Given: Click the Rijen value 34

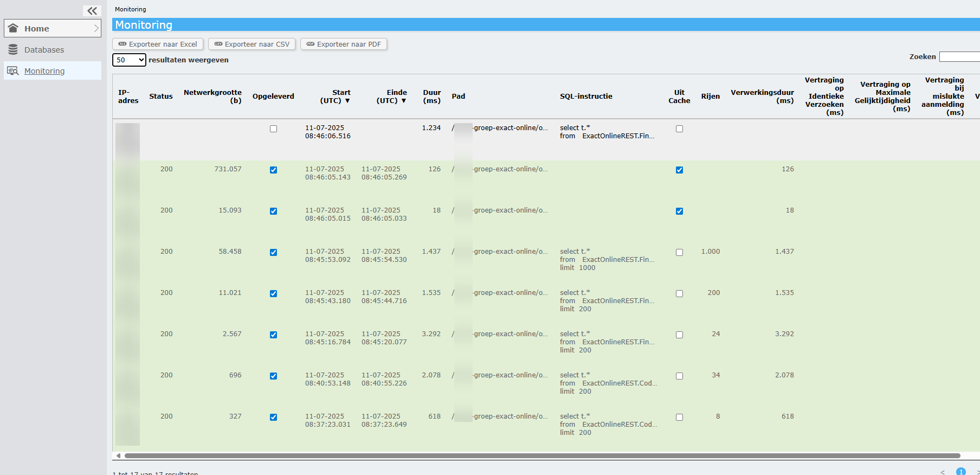Looking at the screenshot, I should (716, 375).
